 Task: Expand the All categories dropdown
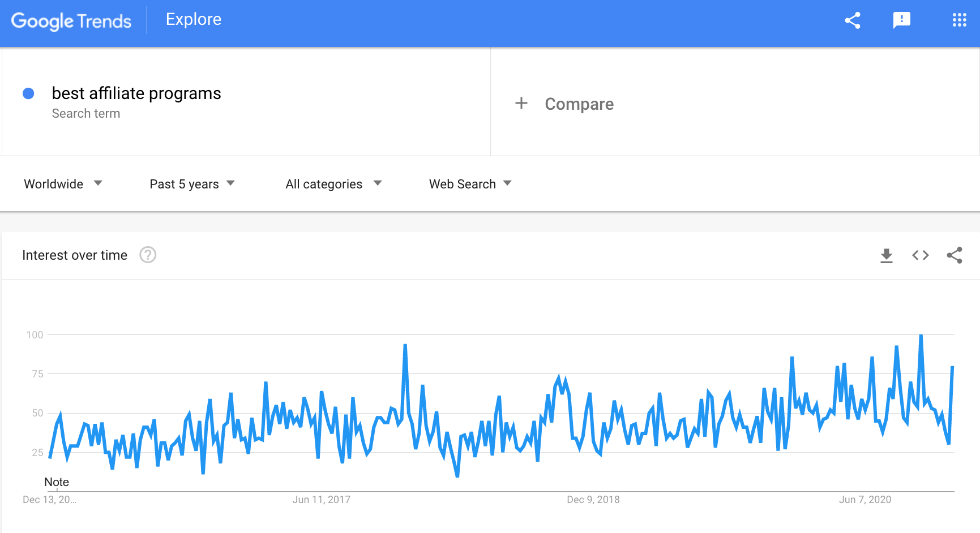[333, 184]
